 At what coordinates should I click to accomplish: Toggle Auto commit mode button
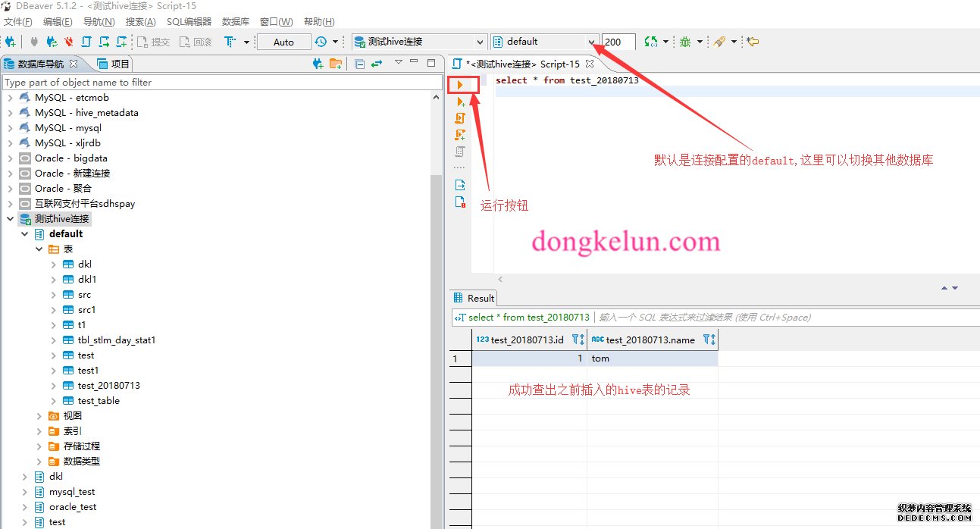pyautogui.click(x=283, y=42)
